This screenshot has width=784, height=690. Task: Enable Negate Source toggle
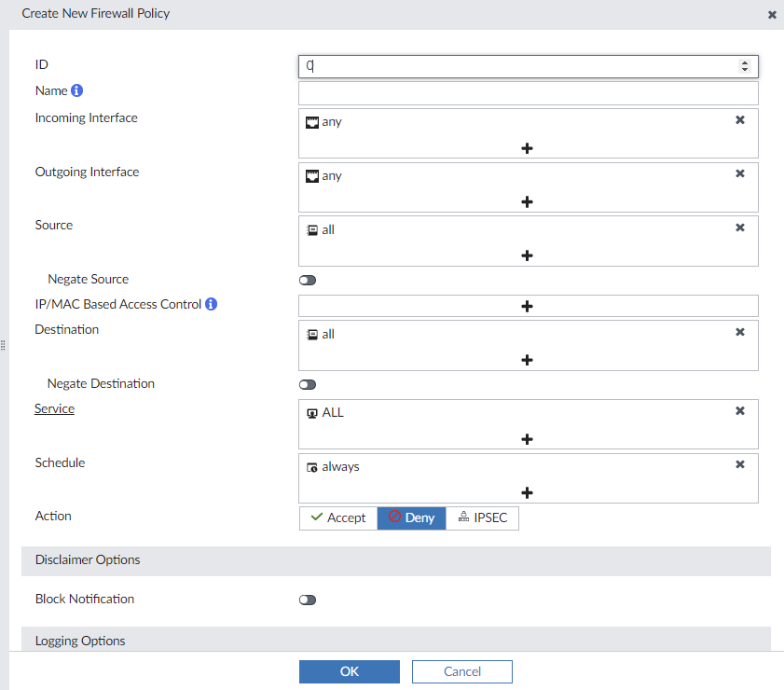(x=308, y=280)
